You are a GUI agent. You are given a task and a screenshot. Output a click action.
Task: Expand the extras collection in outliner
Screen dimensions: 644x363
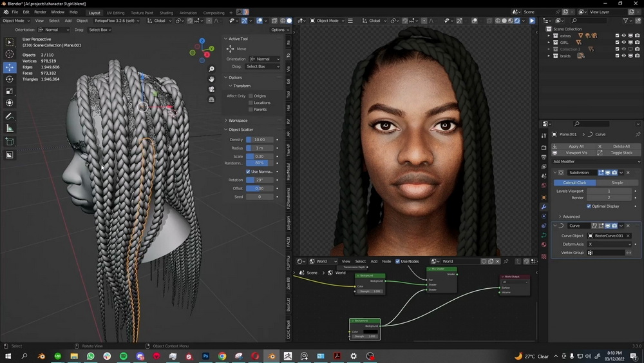[549, 35]
